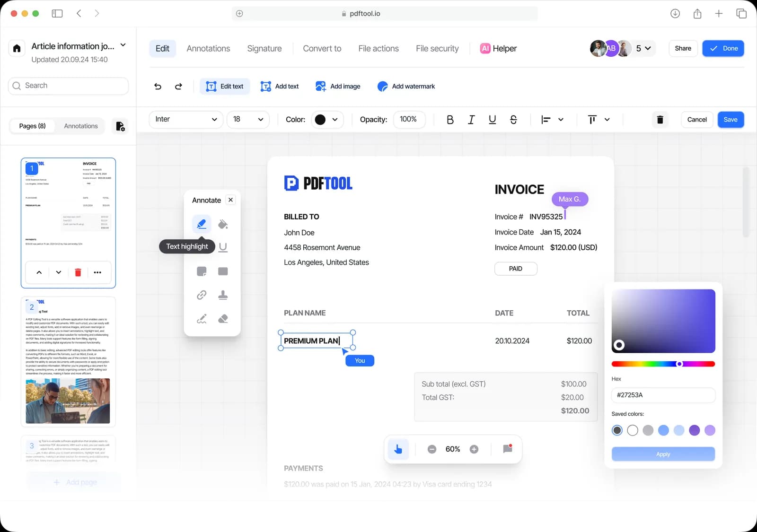Select the Text highlight annotation tool
This screenshot has width=757, height=532.
202,224
